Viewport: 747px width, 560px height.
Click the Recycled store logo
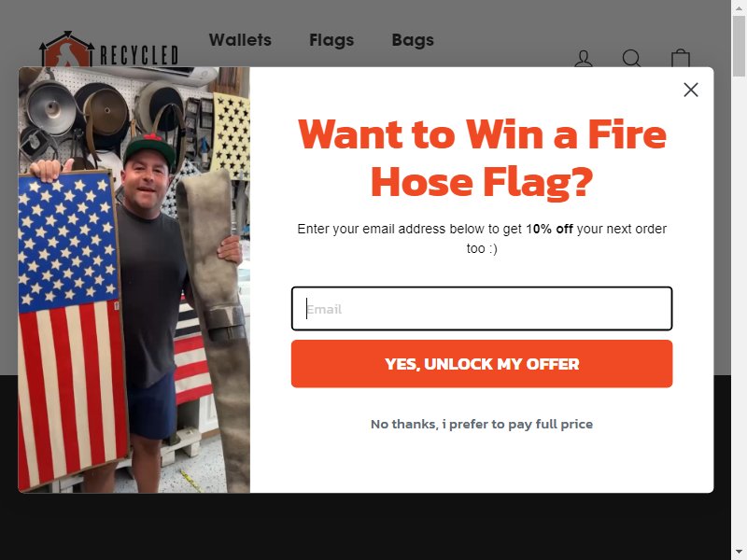[x=108, y=49]
